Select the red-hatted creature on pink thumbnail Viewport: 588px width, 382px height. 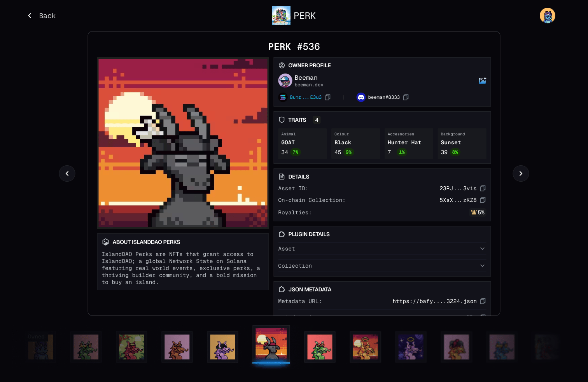(456, 347)
